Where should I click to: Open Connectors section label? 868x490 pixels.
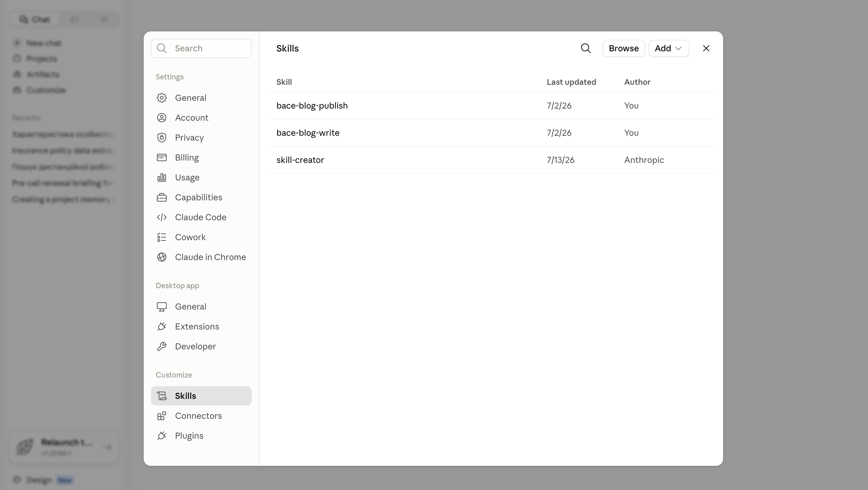pos(198,415)
